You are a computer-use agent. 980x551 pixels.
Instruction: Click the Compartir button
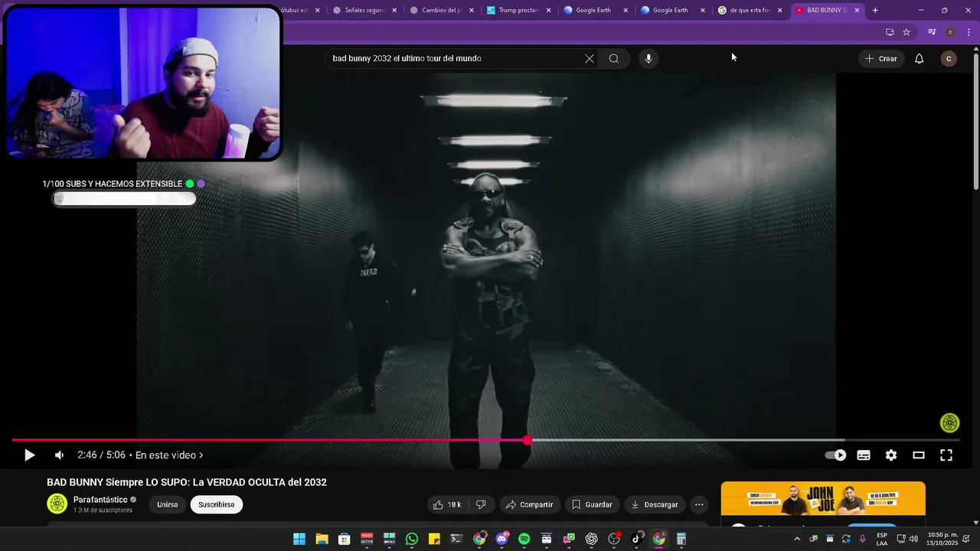530,505
